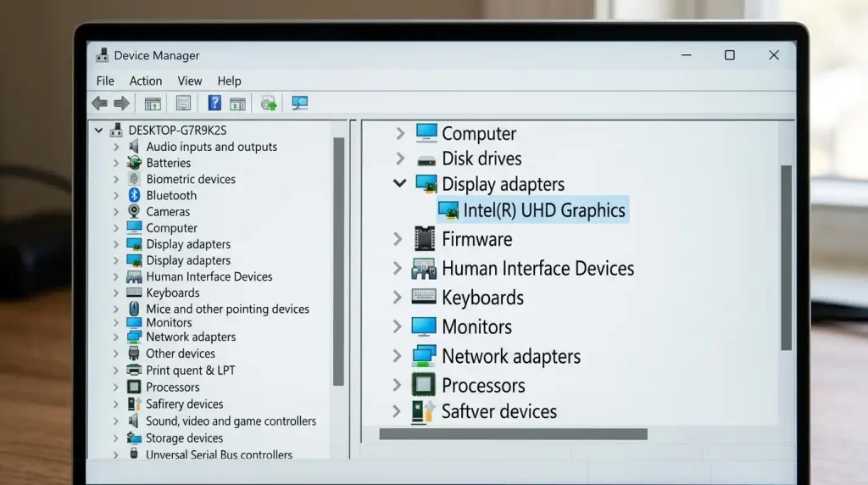The height and width of the screenshot is (485, 868).
Task: Click the Back arrow toolbar icon
Action: click(x=100, y=103)
